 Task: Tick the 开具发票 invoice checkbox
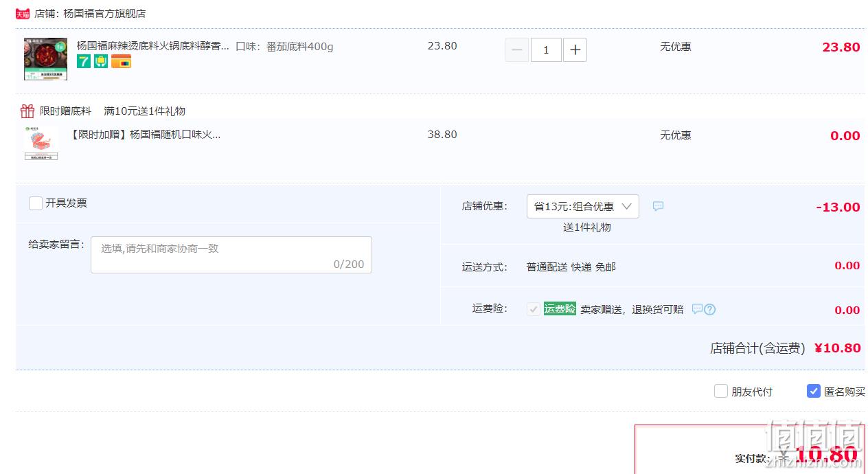point(36,203)
